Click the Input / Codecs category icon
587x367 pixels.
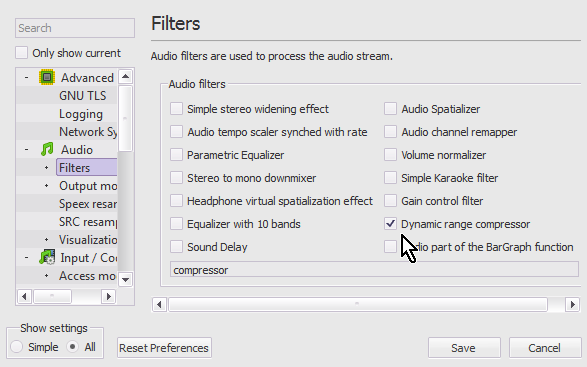click(x=47, y=257)
